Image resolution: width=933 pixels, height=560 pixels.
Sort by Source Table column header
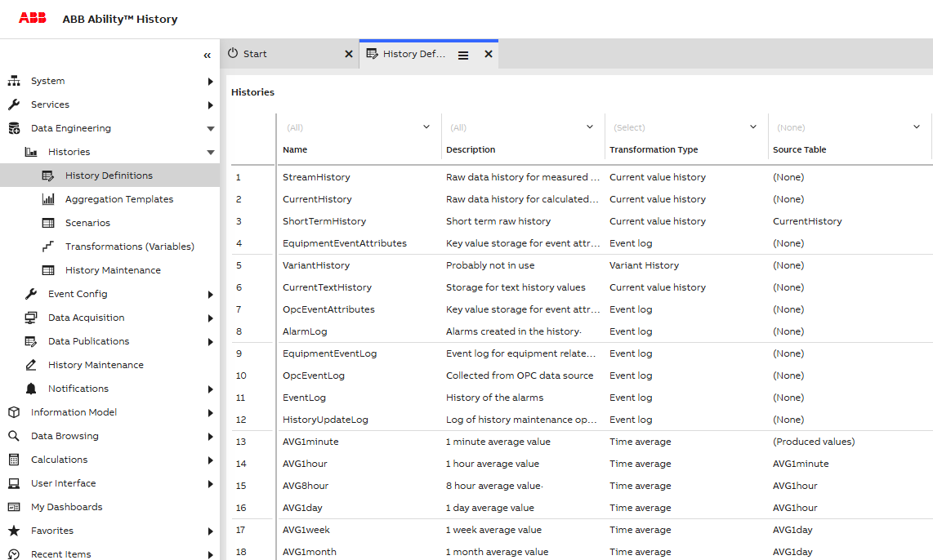tap(799, 150)
